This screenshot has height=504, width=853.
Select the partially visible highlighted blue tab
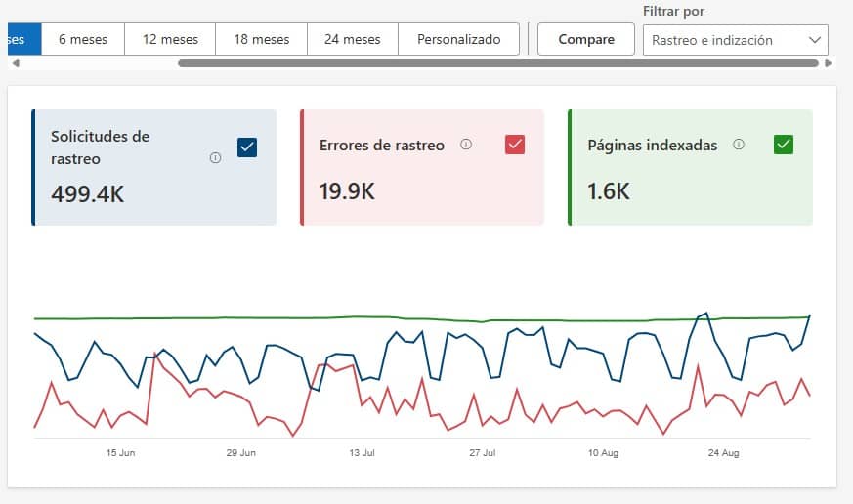point(24,39)
